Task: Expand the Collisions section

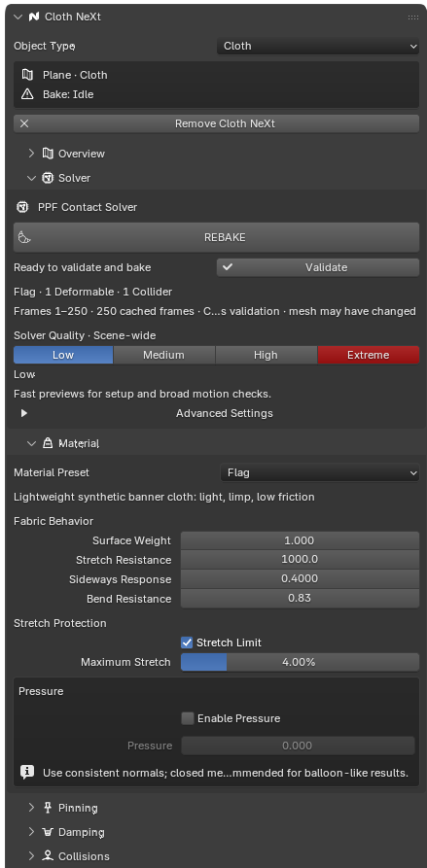Action: [x=31, y=856]
